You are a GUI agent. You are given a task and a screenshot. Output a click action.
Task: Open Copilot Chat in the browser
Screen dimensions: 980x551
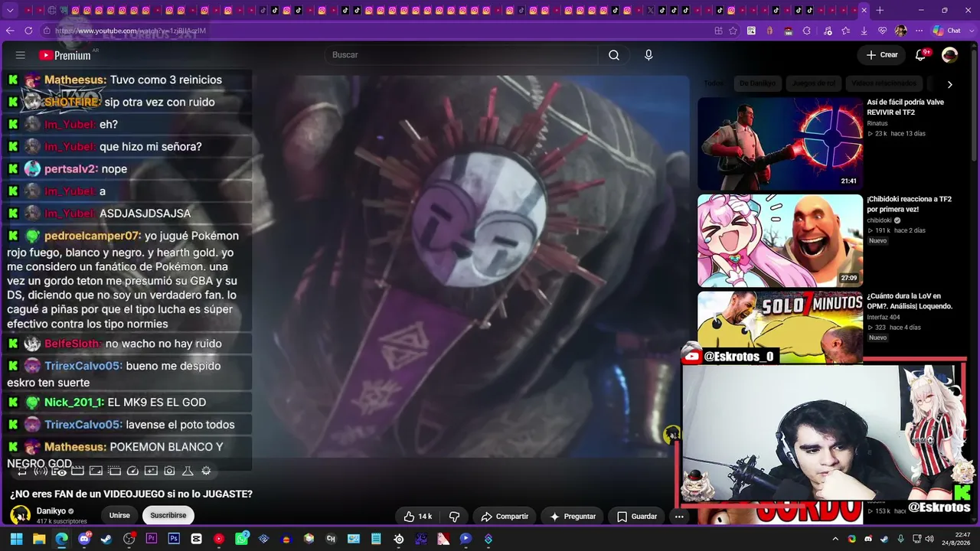[x=946, y=31]
